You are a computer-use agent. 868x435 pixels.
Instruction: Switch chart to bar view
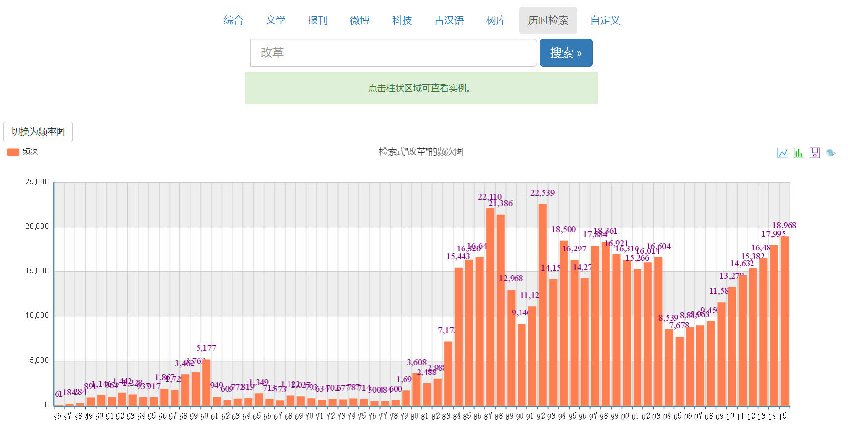[x=798, y=153]
